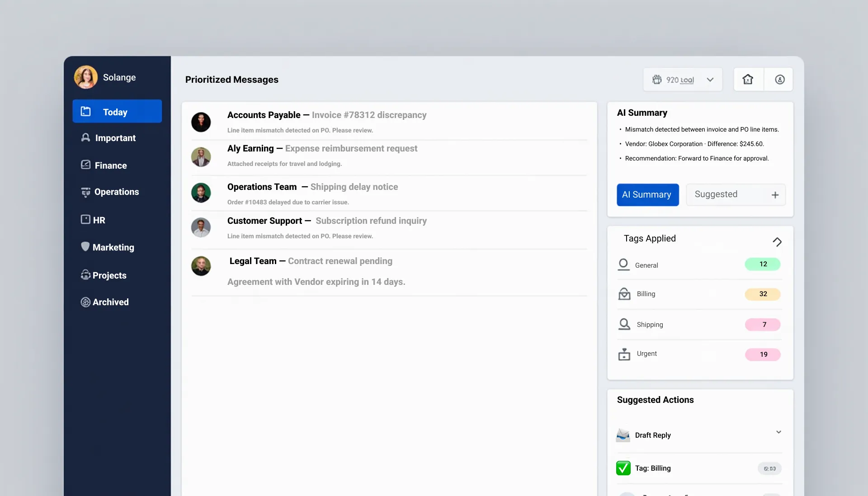Click Solange's profile avatar

(x=85, y=77)
